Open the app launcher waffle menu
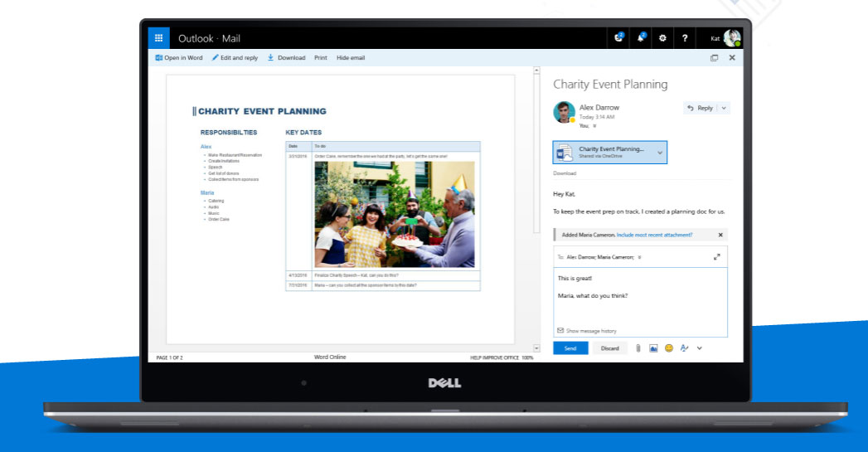This screenshot has height=452, width=868. 158,38
